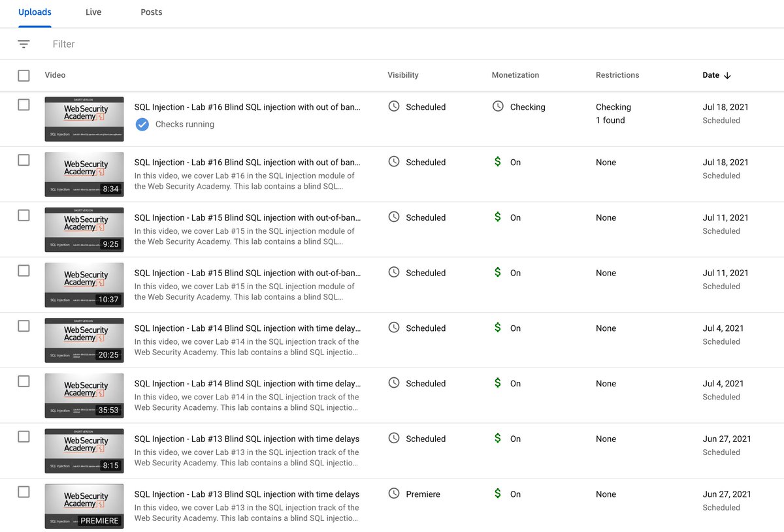The width and height of the screenshot is (784, 532).
Task: Focus the Filter input field
Action: coord(64,44)
